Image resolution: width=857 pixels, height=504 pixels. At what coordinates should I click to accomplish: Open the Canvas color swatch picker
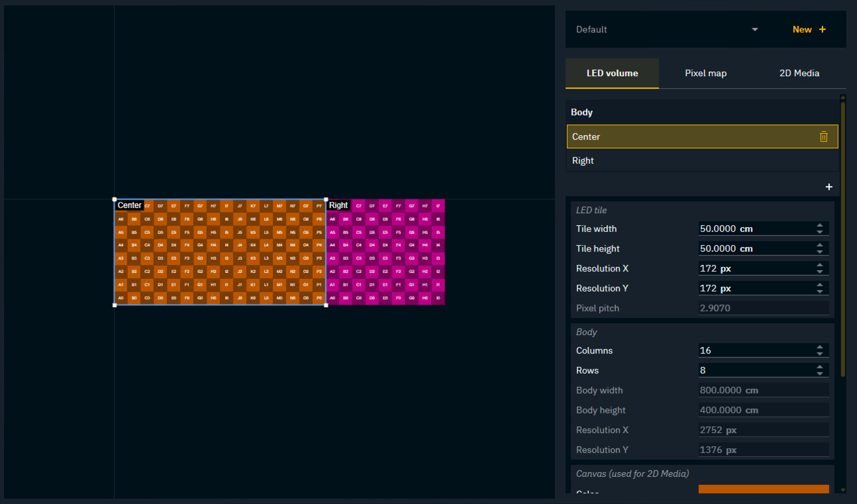point(763,489)
